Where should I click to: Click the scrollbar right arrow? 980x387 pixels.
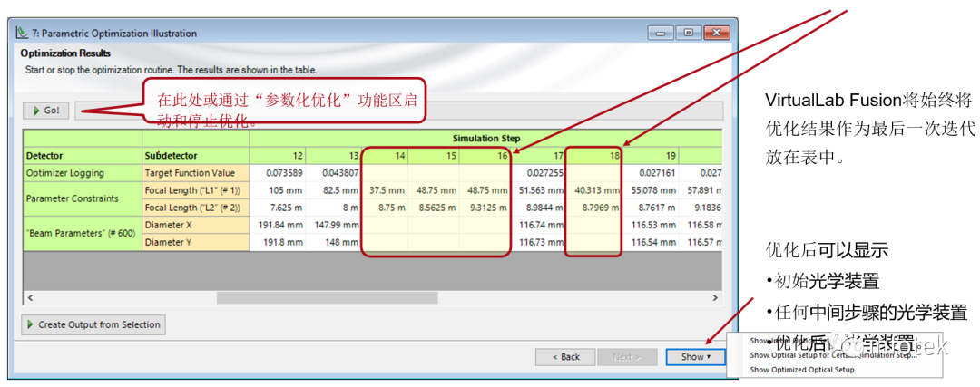click(716, 298)
